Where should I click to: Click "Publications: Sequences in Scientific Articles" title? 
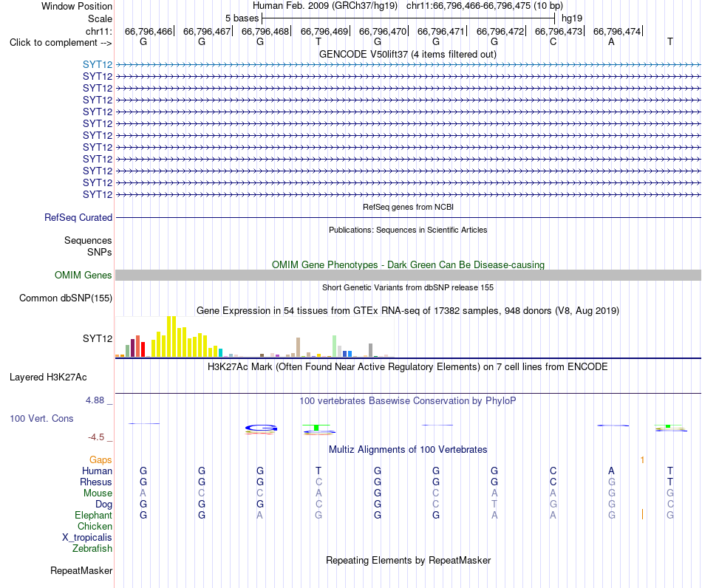click(408, 230)
